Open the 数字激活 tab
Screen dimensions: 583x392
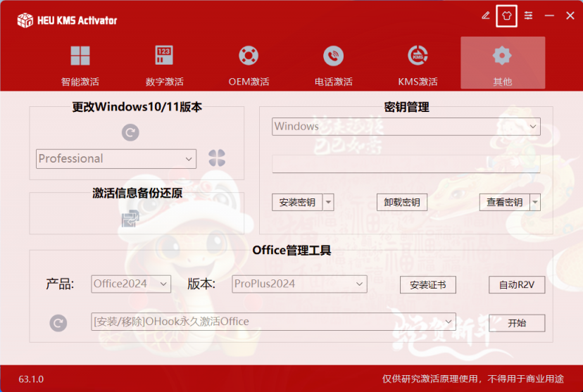[165, 65]
